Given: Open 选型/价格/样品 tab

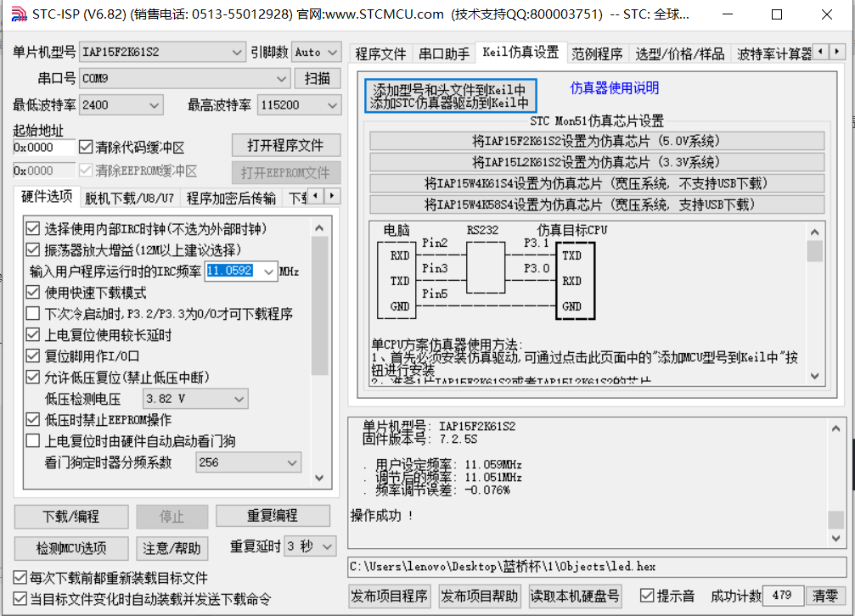Looking at the screenshot, I should pyautogui.click(x=679, y=53).
